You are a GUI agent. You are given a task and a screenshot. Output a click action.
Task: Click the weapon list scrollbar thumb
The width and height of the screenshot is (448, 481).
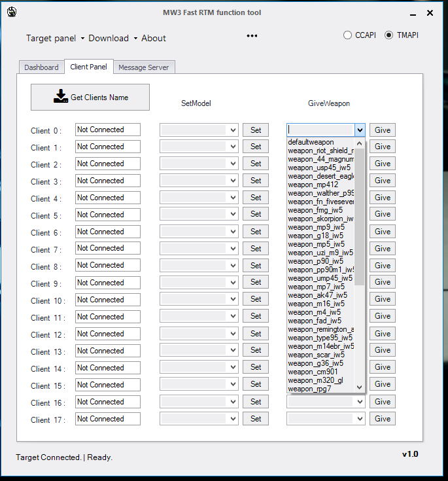point(360,217)
